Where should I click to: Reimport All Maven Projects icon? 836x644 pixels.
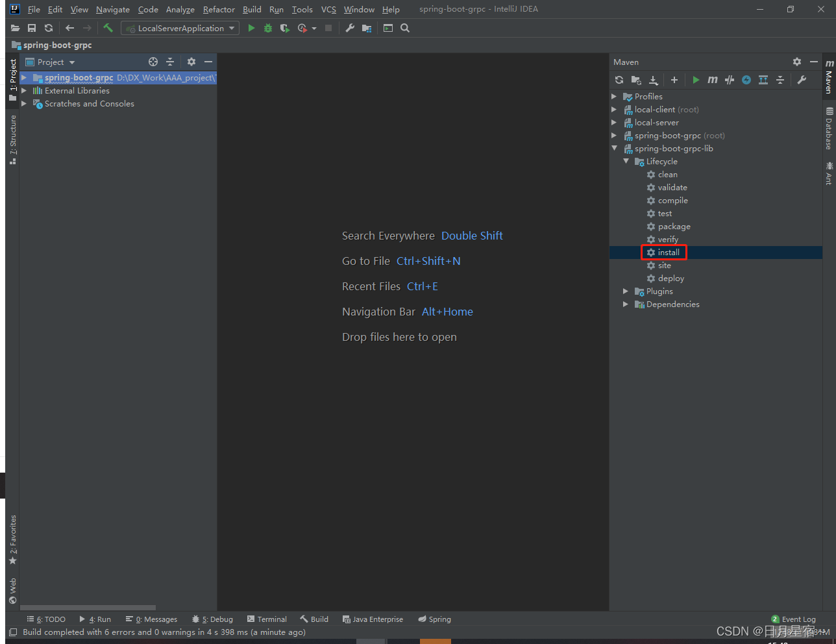click(x=619, y=80)
